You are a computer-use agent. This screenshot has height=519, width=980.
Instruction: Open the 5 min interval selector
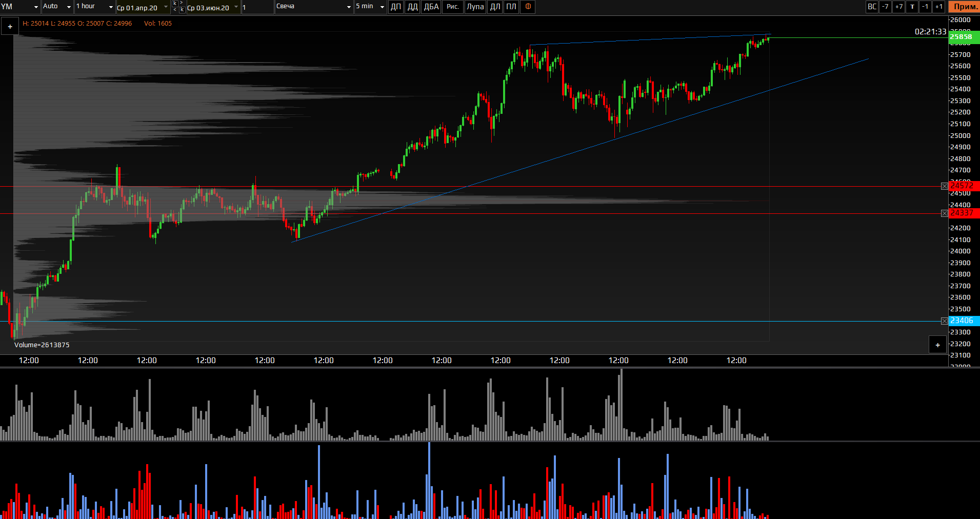pyautogui.click(x=370, y=7)
